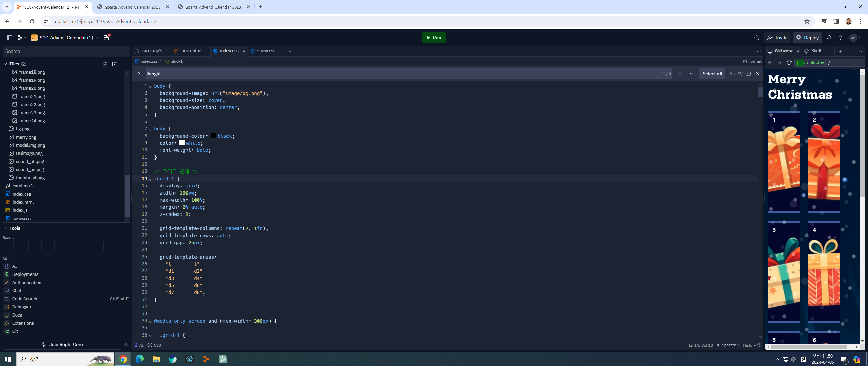
Task: Create a new folder icon
Action: [115, 64]
